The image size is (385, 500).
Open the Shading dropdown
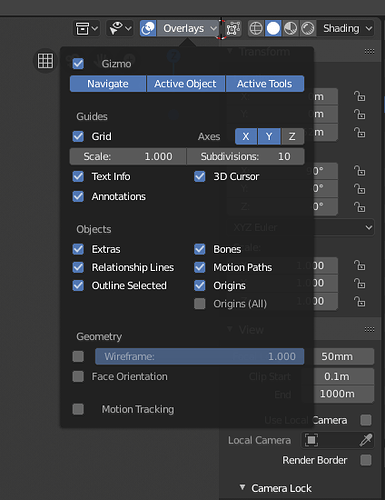tap(345, 28)
